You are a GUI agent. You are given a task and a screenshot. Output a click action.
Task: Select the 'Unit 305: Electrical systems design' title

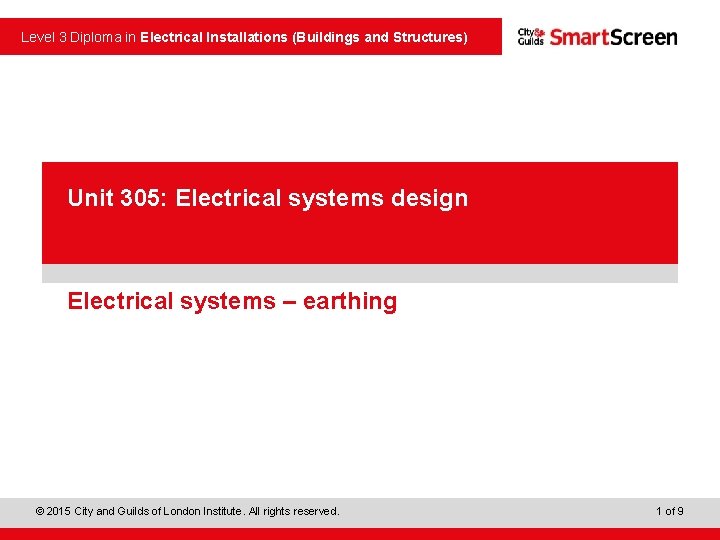(268, 198)
